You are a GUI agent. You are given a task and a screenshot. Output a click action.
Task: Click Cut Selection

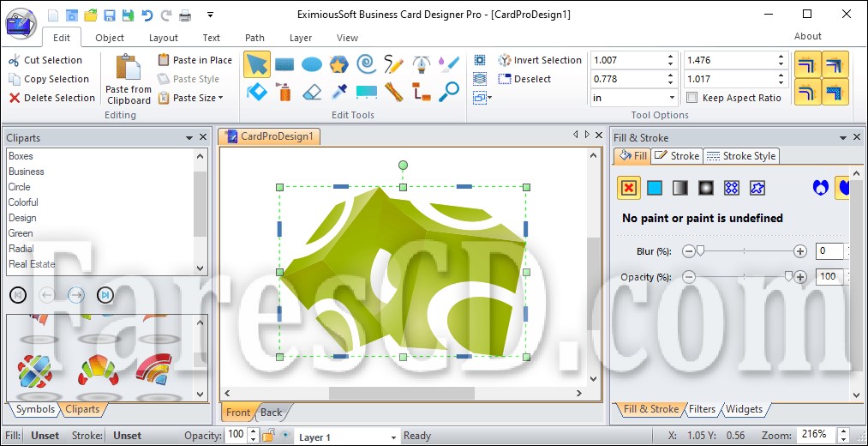tap(45, 60)
